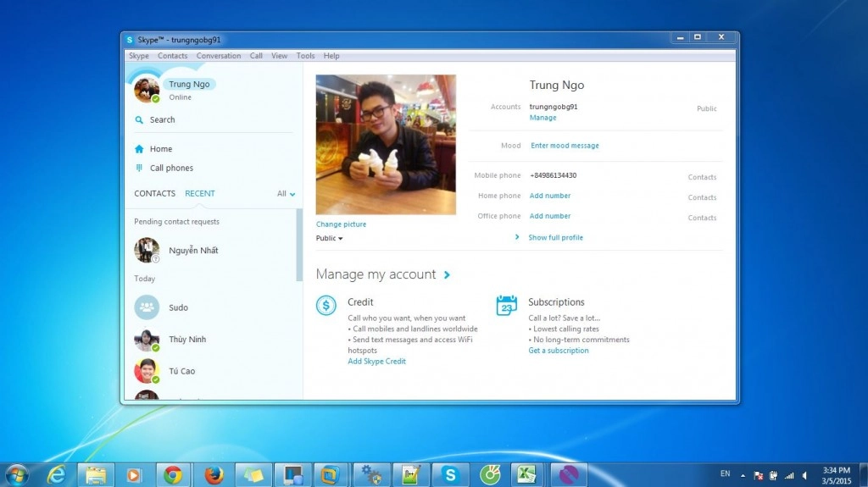Open the gears settings taskbar icon
The image size is (868, 487).
tap(371, 475)
